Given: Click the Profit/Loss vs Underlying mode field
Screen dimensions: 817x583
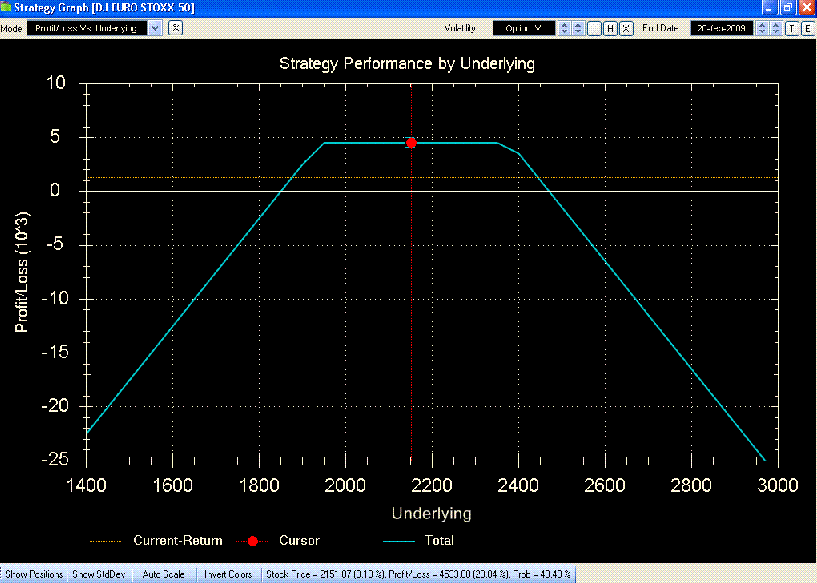Looking at the screenshot, I should pos(88,28).
